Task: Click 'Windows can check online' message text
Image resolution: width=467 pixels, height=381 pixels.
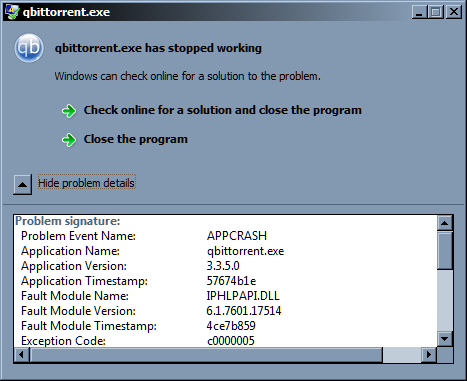Action: [x=187, y=76]
